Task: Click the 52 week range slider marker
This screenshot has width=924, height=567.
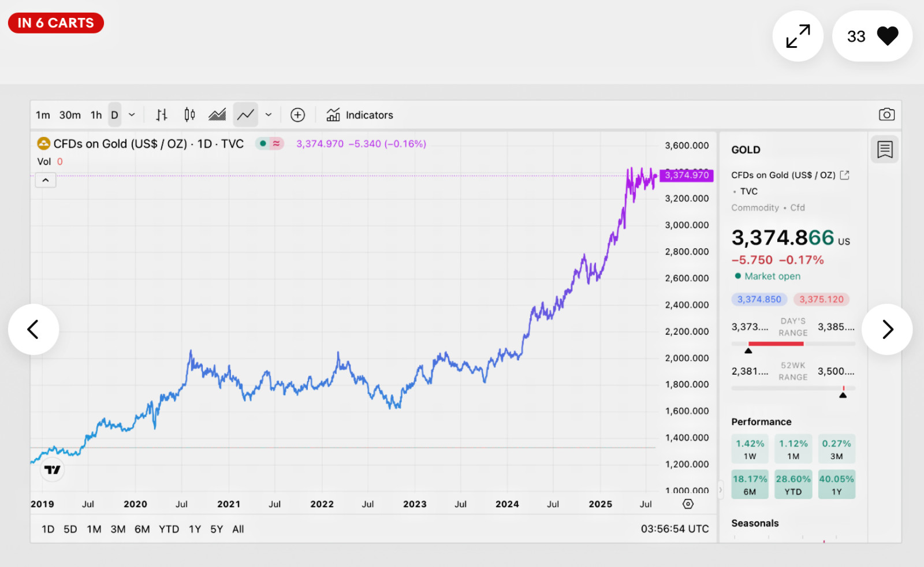Action: 843,395
